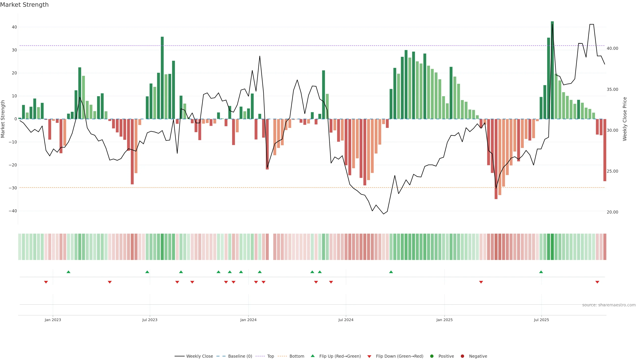Click the source: sharemaestro.com text
The width and height of the screenshot is (644, 362).
point(609,305)
